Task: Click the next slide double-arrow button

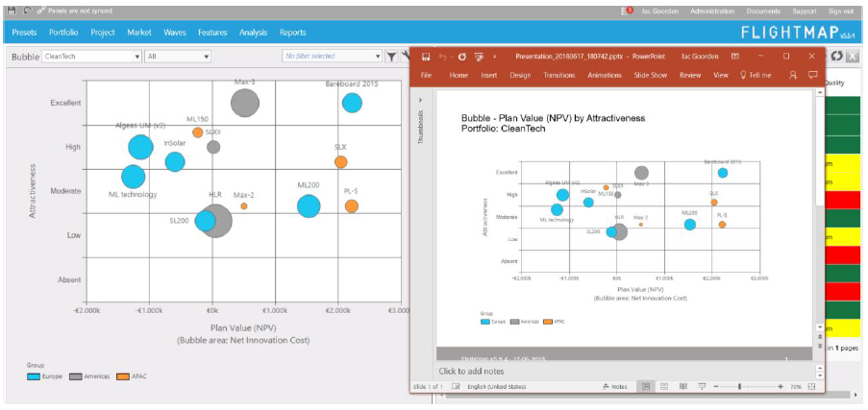Action: pos(820,346)
